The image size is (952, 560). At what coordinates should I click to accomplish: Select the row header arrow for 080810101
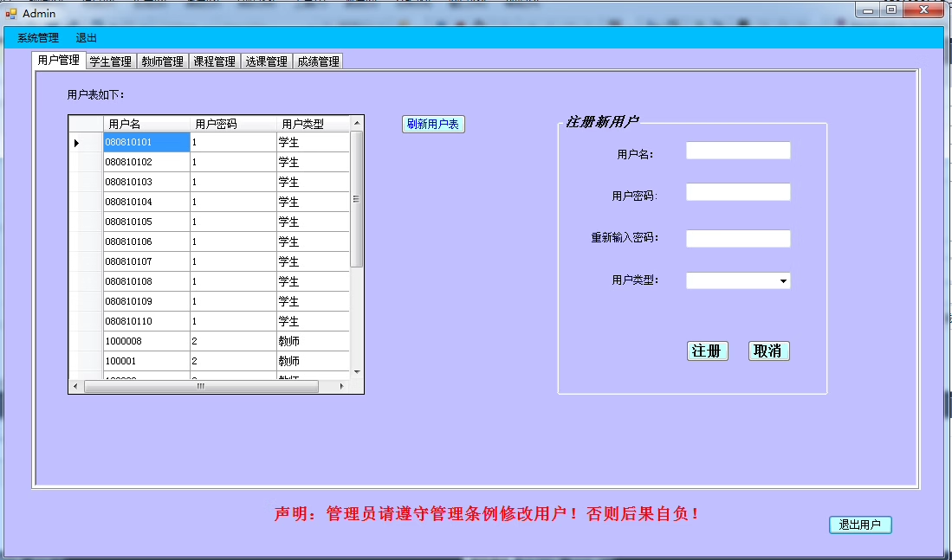click(86, 143)
